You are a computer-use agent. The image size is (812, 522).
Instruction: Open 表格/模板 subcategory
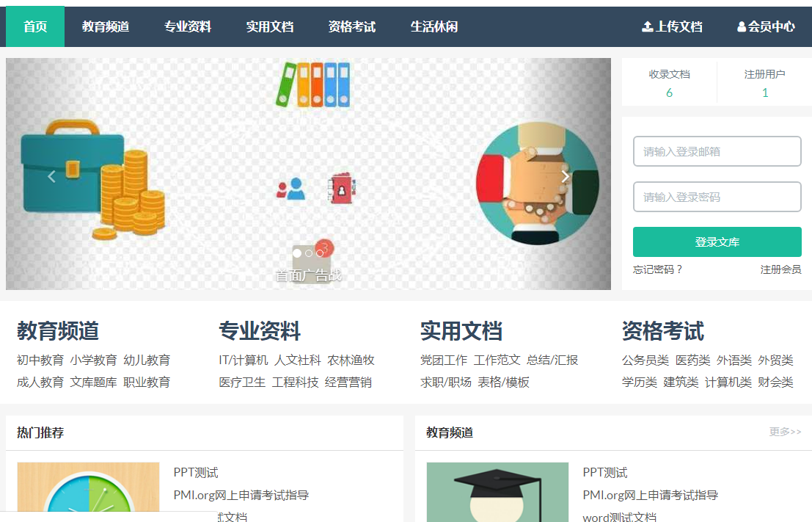[503, 382]
